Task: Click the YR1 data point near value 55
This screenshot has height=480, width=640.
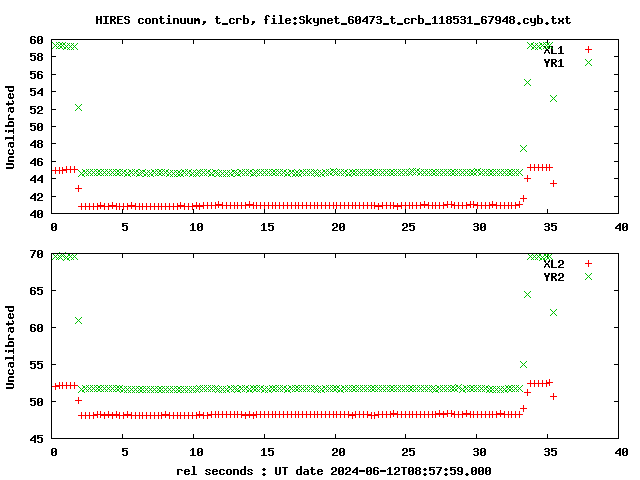Action: (527, 82)
